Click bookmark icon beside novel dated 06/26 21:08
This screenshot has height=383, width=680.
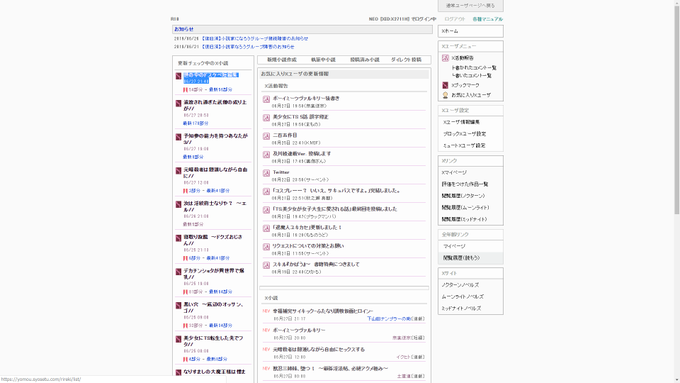point(178,204)
